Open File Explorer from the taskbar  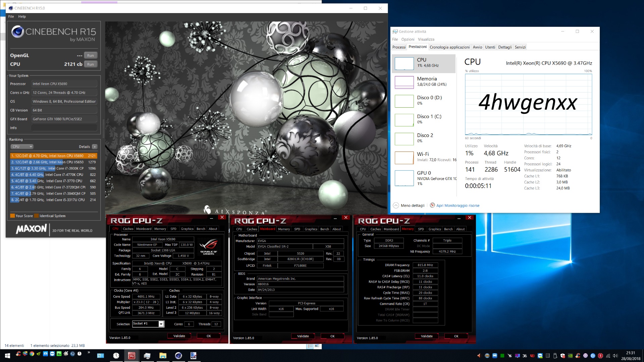[163, 356]
